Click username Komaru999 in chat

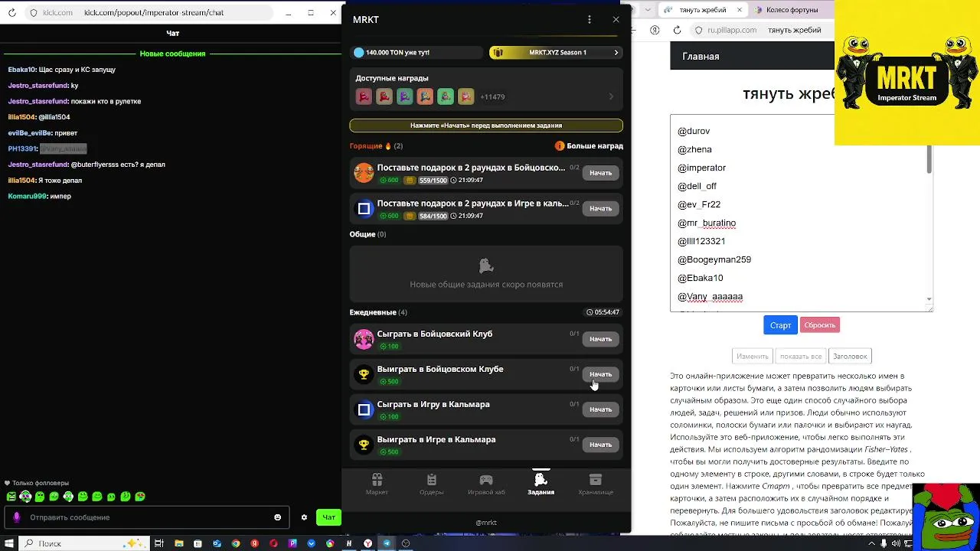[28, 197]
